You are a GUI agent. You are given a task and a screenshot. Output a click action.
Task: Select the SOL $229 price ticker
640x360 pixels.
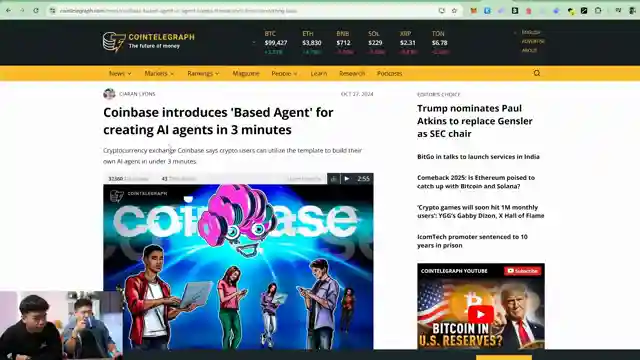point(375,42)
